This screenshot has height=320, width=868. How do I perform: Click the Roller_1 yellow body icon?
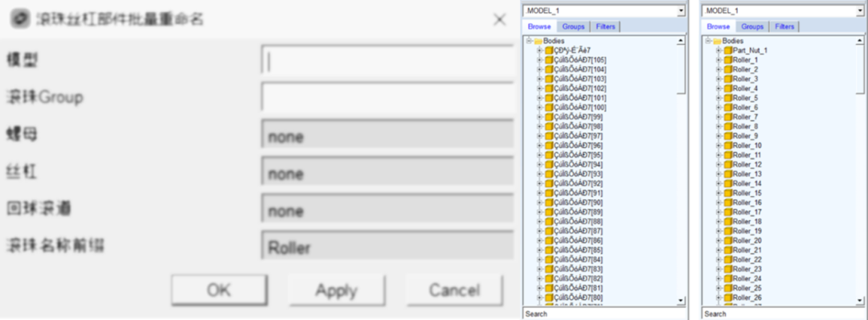click(728, 59)
